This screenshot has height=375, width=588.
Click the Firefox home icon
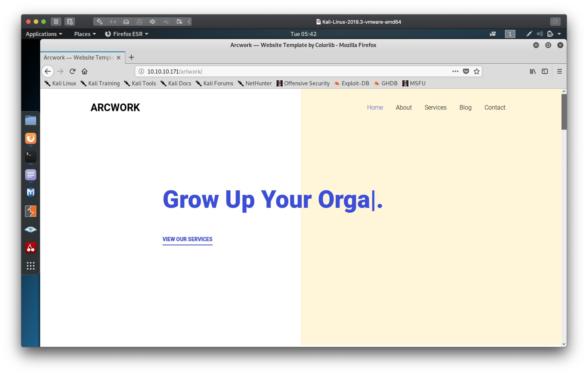tap(84, 71)
